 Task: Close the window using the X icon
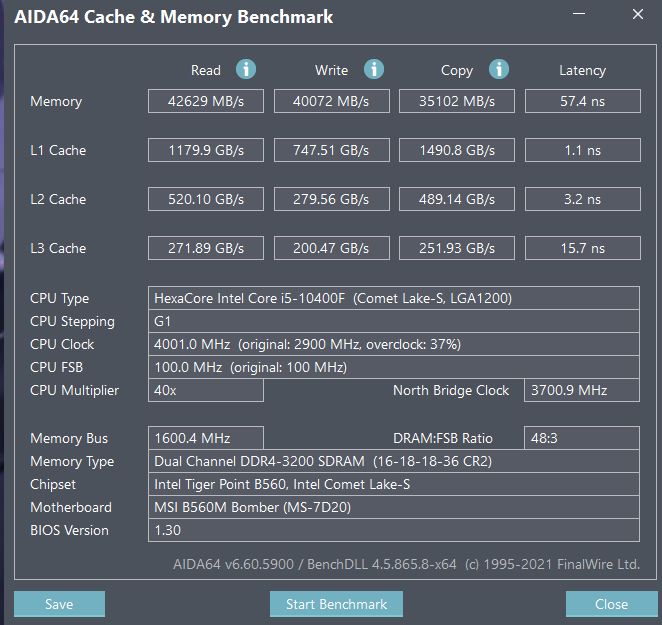pos(638,14)
